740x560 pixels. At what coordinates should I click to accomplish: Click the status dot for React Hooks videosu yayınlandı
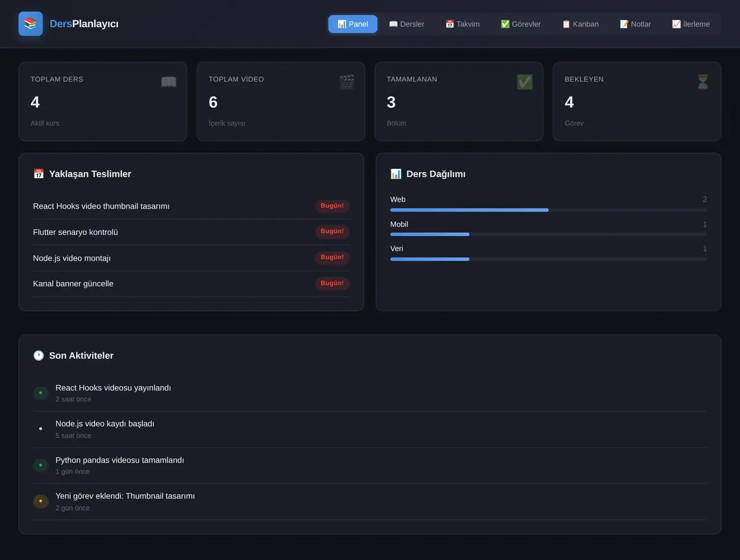pyautogui.click(x=41, y=393)
